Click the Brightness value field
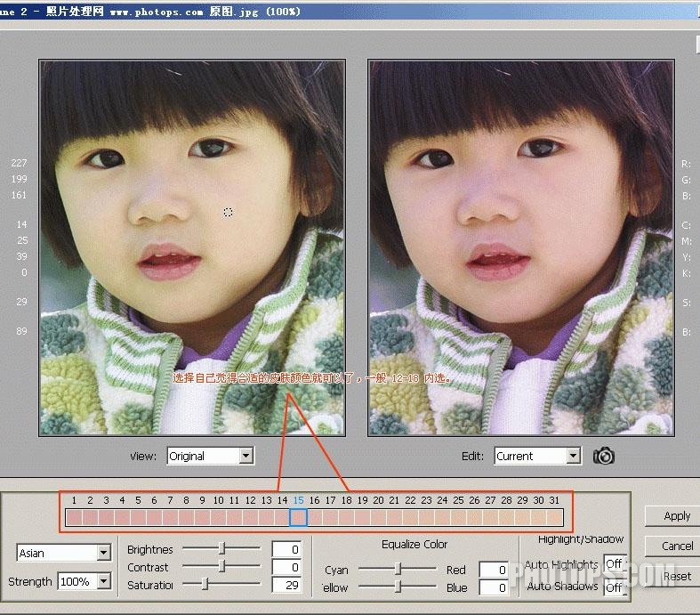The width and height of the screenshot is (700, 615). tap(286, 549)
